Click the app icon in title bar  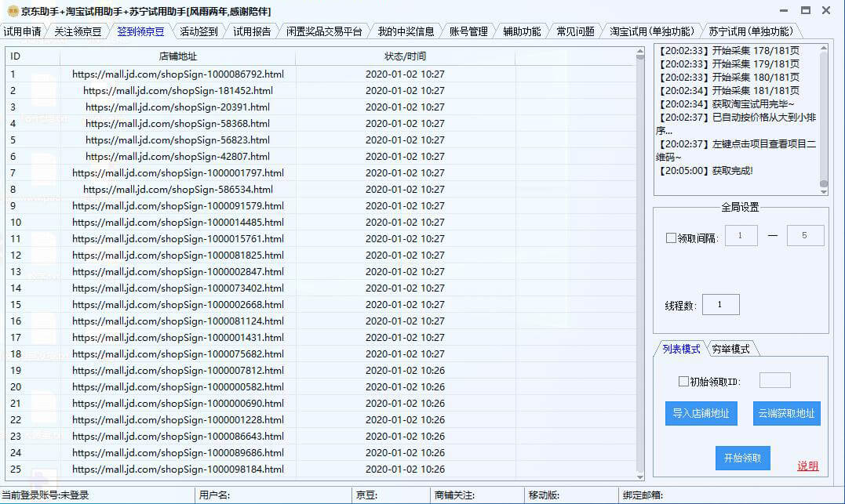click(13, 11)
